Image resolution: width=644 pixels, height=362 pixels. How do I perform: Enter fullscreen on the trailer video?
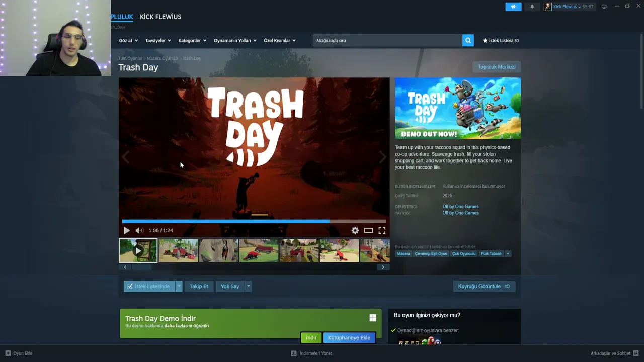[x=382, y=230]
